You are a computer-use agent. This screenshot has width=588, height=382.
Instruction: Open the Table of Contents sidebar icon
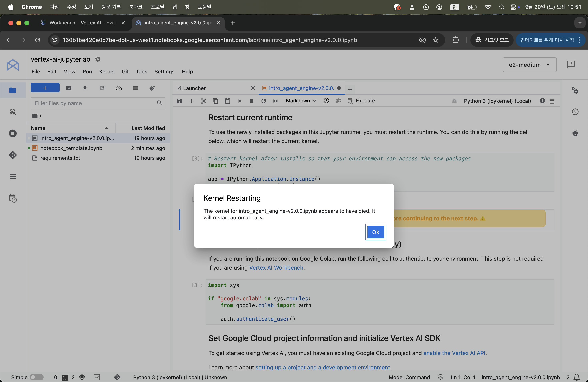pyautogui.click(x=13, y=177)
